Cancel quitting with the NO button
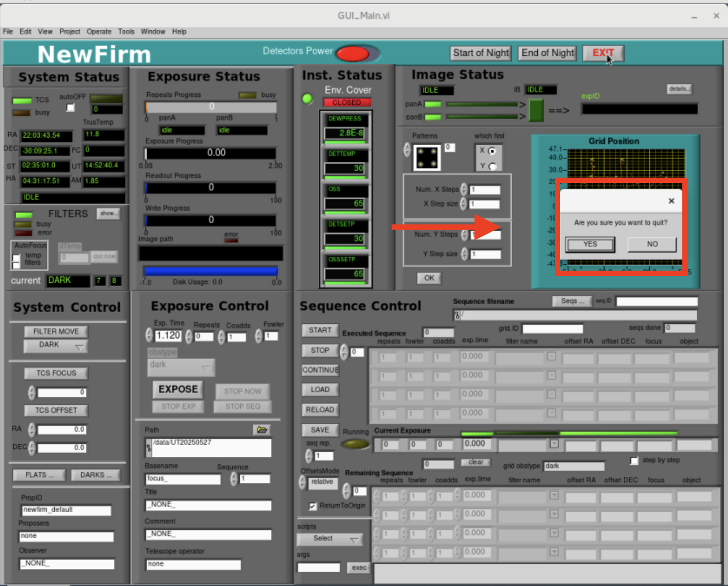 pos(652,244)
